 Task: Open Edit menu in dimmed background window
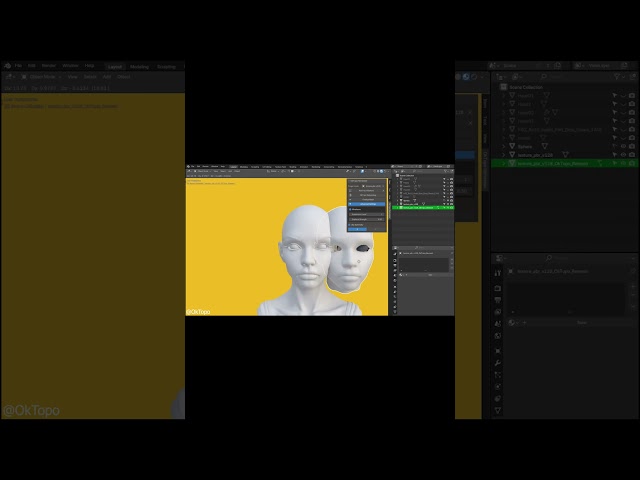31,66
